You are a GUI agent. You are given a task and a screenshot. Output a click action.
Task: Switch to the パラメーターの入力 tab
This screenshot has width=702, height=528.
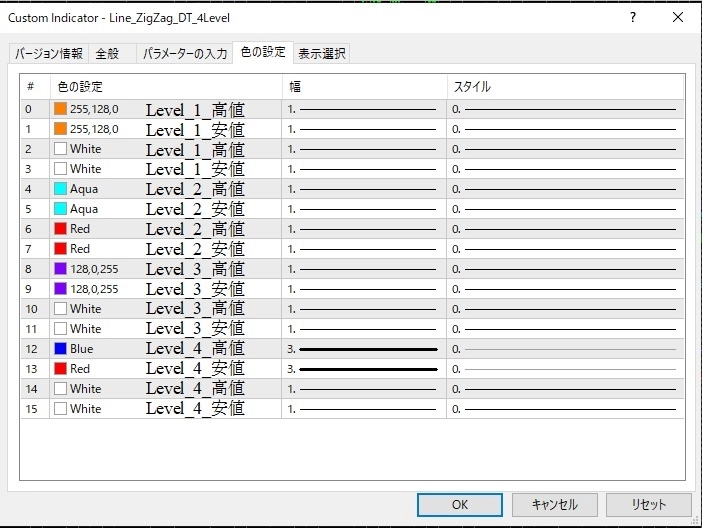184,54
